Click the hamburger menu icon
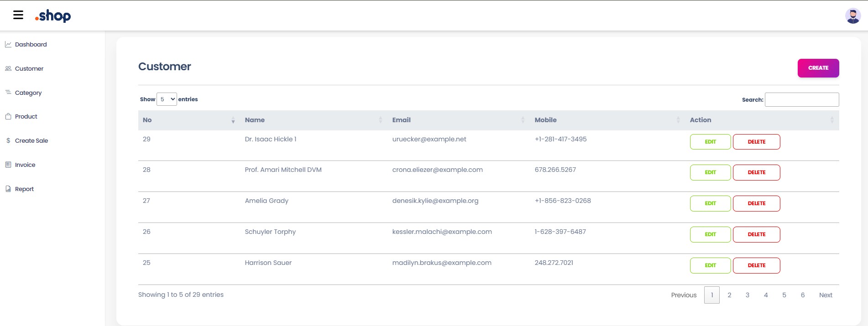 18,15
